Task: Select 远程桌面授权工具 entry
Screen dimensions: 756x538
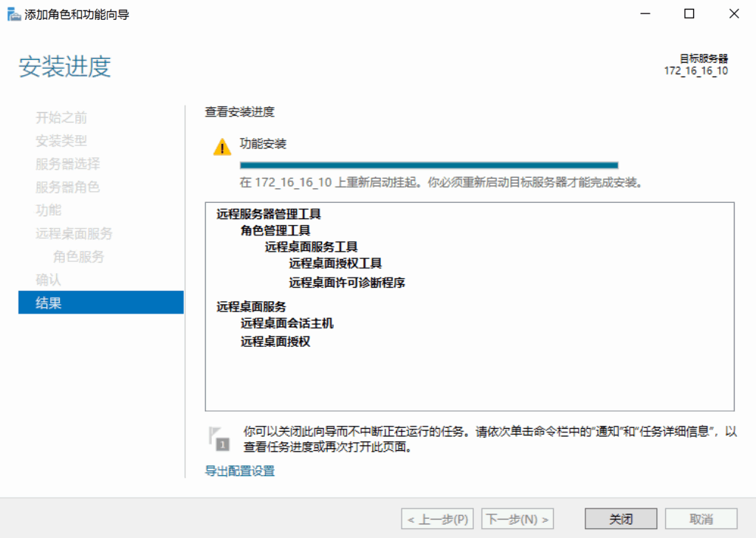Action: click(335, 263)
